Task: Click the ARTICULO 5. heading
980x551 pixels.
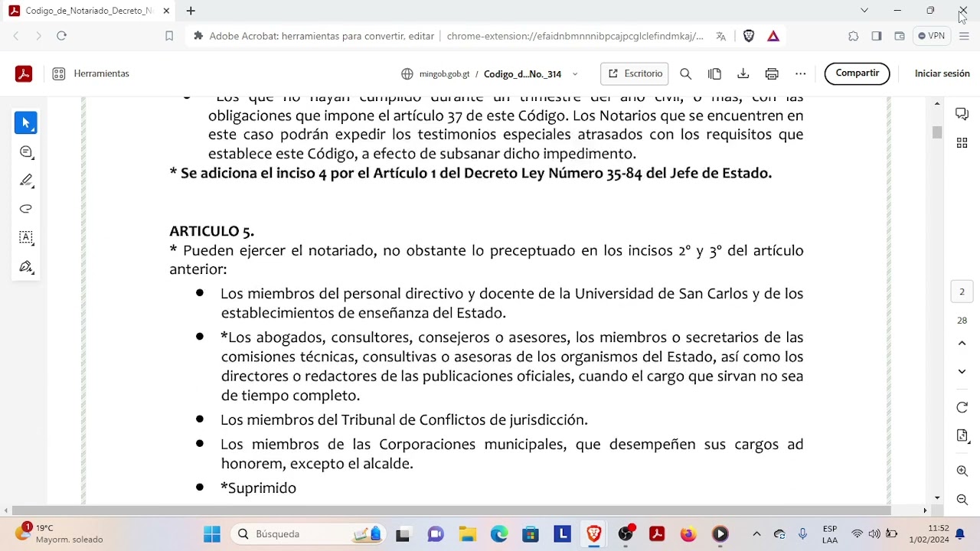Action: tap(212, 231)
